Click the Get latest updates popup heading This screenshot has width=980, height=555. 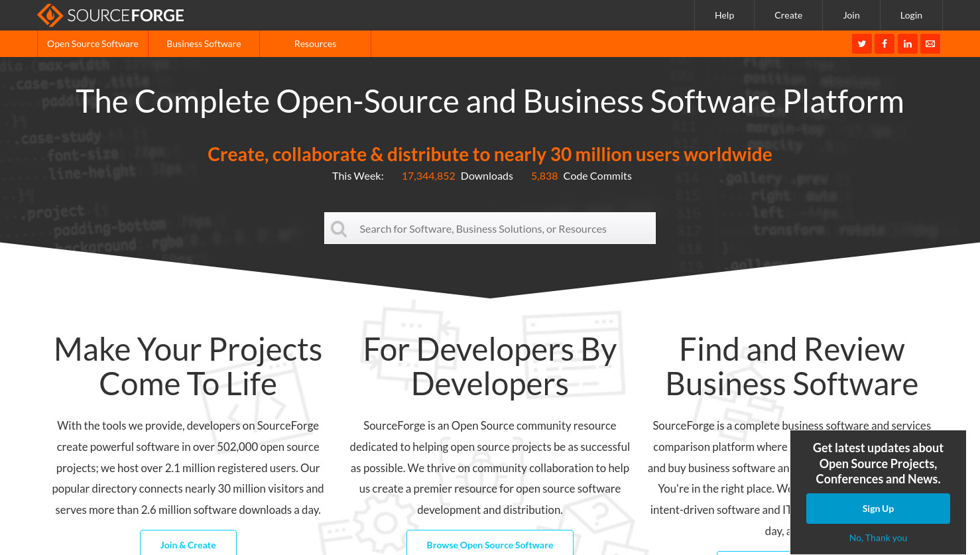pyautogui.click(x=878, y=463)
